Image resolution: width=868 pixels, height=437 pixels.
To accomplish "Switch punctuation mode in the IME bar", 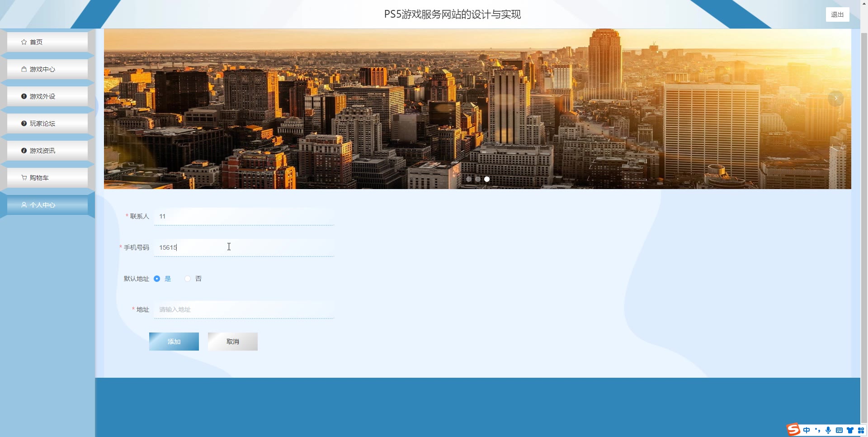I will tap(817, 430).
